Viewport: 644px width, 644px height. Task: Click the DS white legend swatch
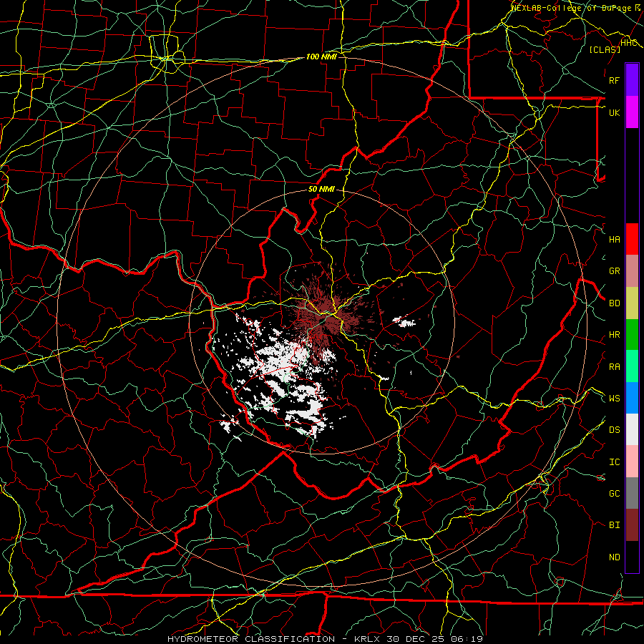pyautogui.click(x=632, y=429)
